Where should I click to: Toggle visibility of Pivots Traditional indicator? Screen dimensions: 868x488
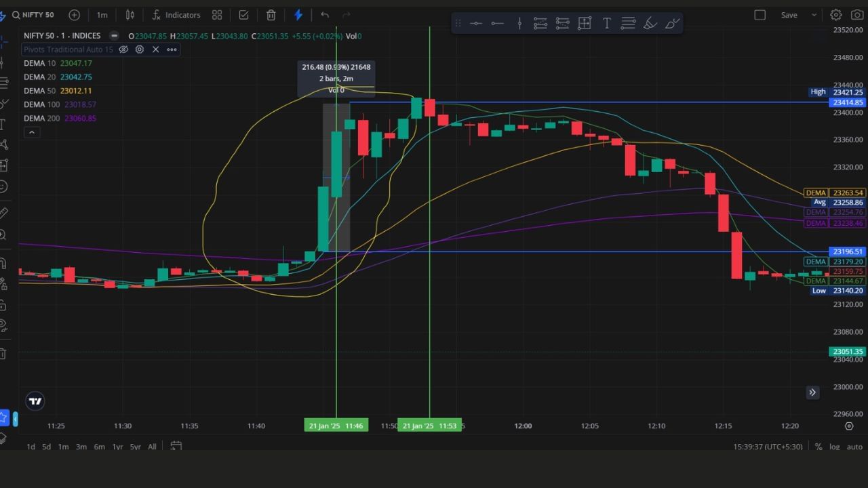pos(123,49)
